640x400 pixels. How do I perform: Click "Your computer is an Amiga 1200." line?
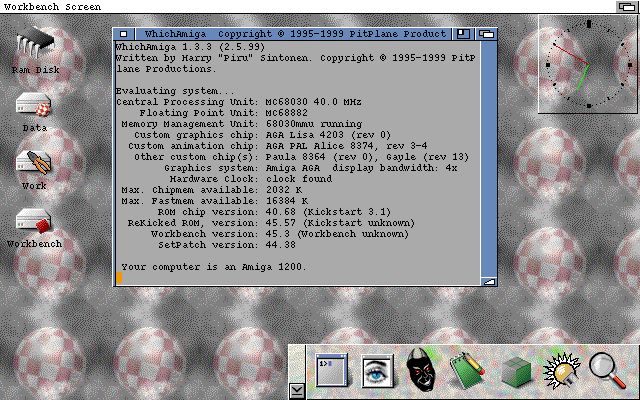point(214,267)
